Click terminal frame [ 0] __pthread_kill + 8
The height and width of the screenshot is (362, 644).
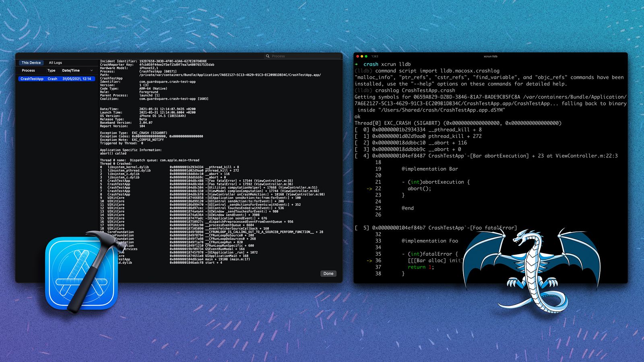pos(418,130)
